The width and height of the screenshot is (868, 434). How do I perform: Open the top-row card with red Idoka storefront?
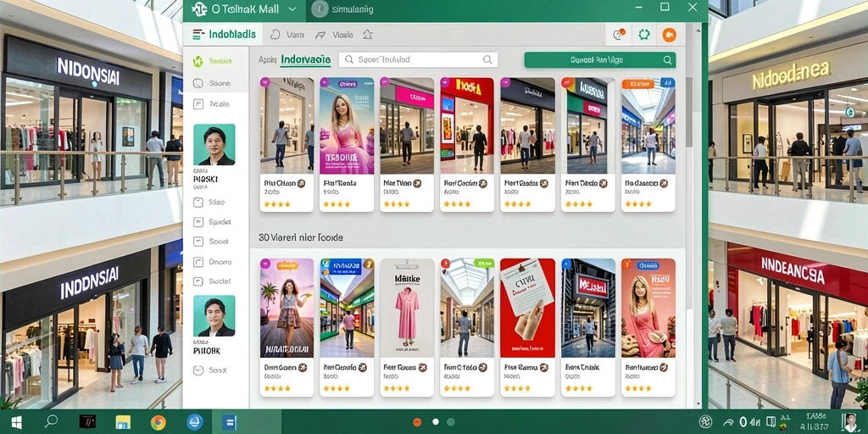(467, 144)
